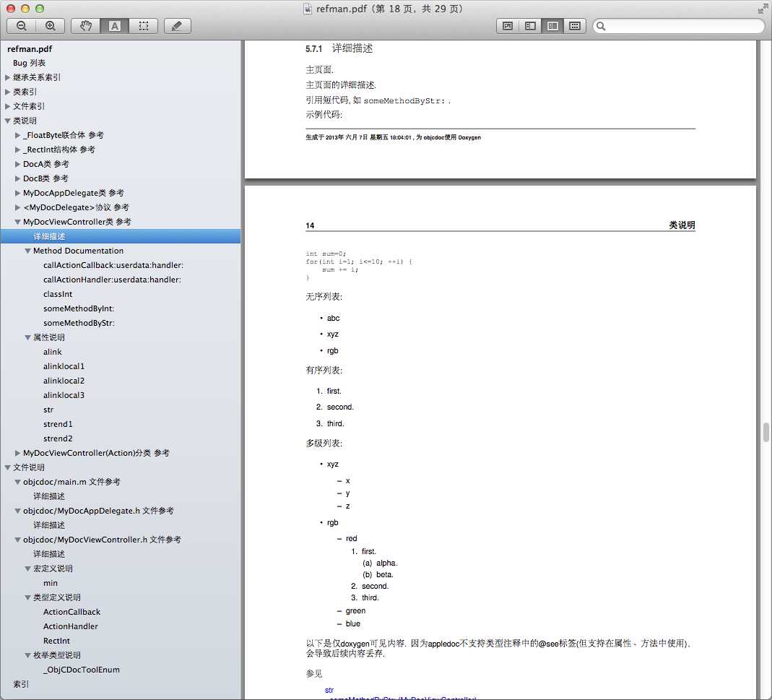Expand DocB类 参考 entry

(x=18, y=178)
